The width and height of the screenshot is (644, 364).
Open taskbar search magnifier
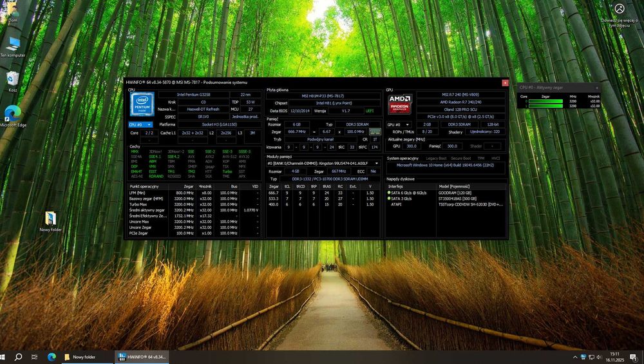18,357
